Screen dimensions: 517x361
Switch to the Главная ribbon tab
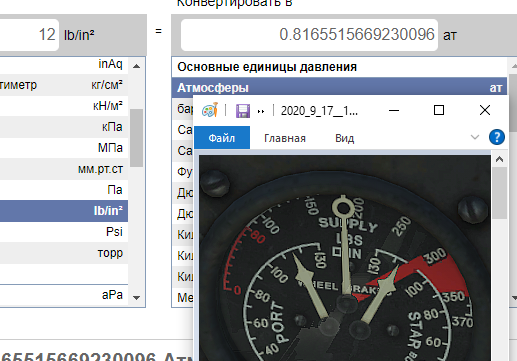coord(285,138)
